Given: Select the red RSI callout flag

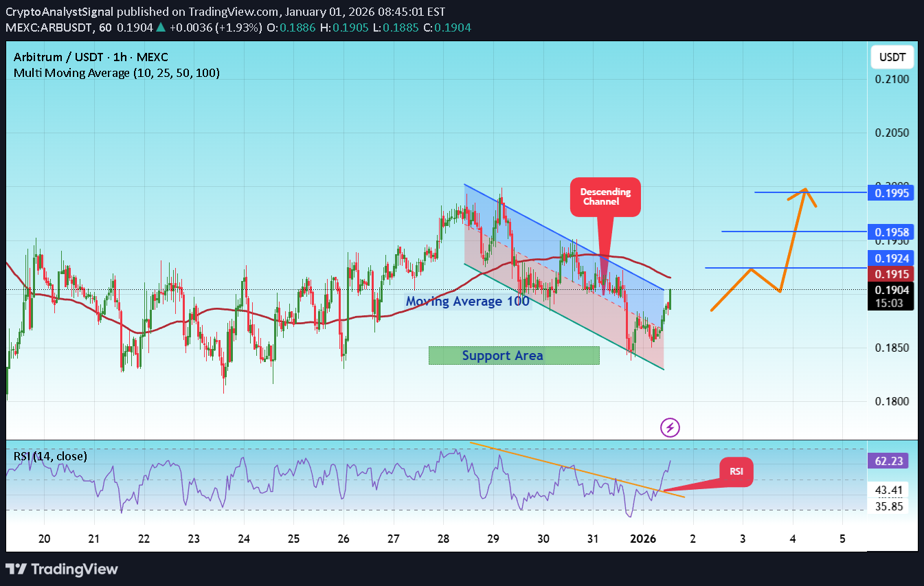Looking at the screenshot, I should coord(736,472).
